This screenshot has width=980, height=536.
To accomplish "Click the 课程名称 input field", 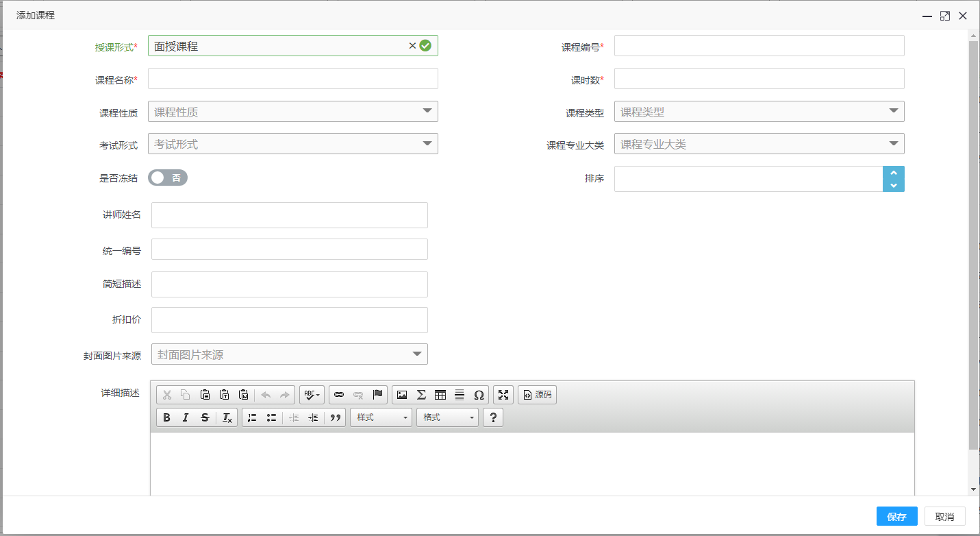I will (292, 79).
